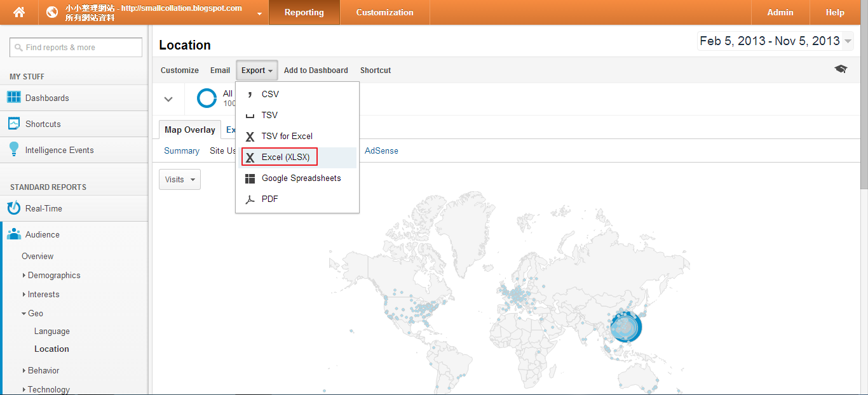Select the Map Overlay tab
This screenshot has height=395, width=868.
tap(189, 129)
